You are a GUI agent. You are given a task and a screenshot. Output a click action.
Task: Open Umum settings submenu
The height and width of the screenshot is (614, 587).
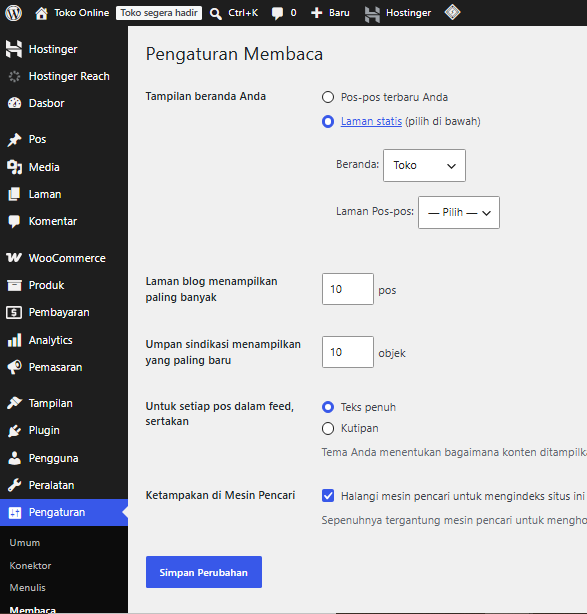tap(25, 543)
